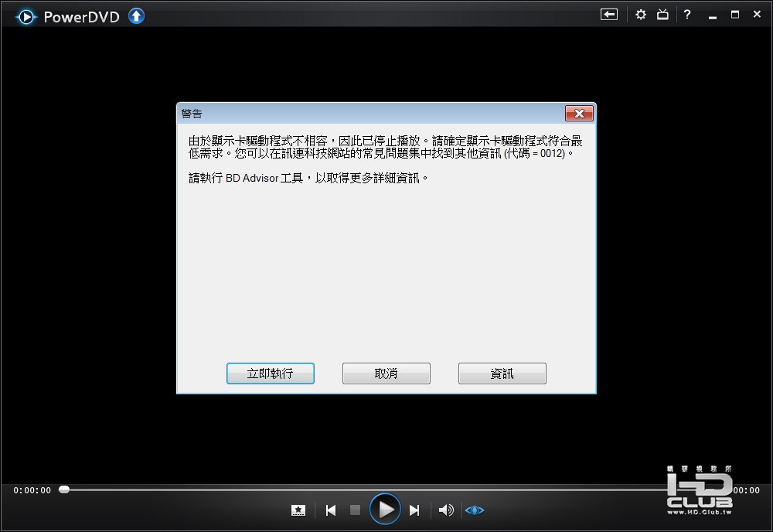Screen dimensions: 773x532
Task: Click the BD Advisor instruction text line
Action: click(x=308, y=178)
